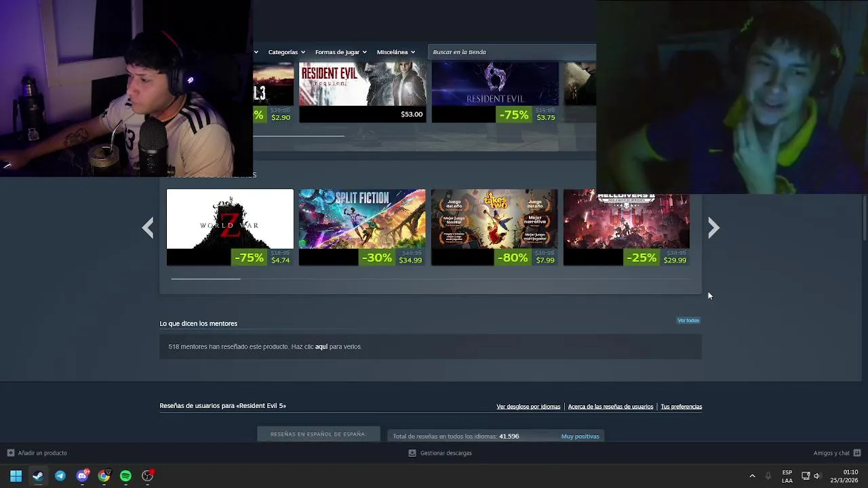
Task: Click the Amigos y chat icon
Action: click(857, 453)
